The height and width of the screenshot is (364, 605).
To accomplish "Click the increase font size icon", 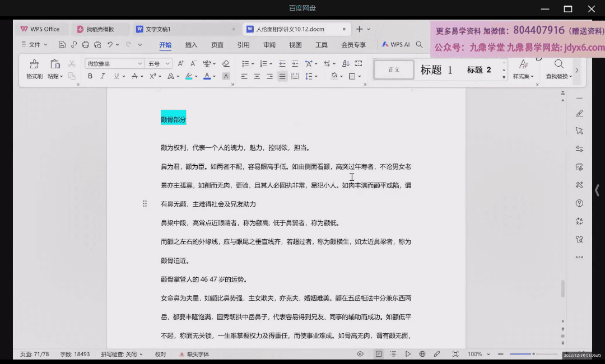I will (181, 64).
